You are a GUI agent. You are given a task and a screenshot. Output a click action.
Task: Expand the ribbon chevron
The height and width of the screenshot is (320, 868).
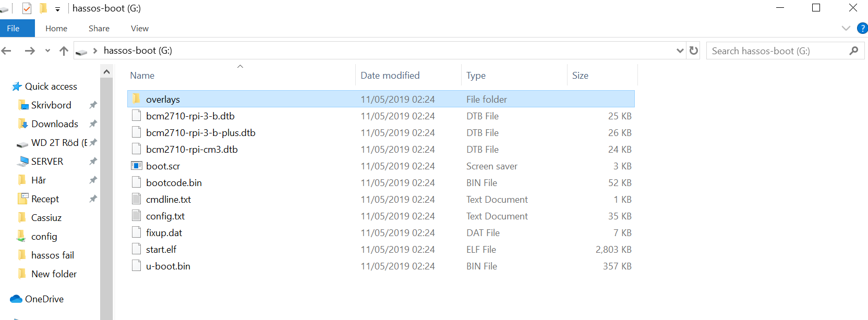(846, 28)
